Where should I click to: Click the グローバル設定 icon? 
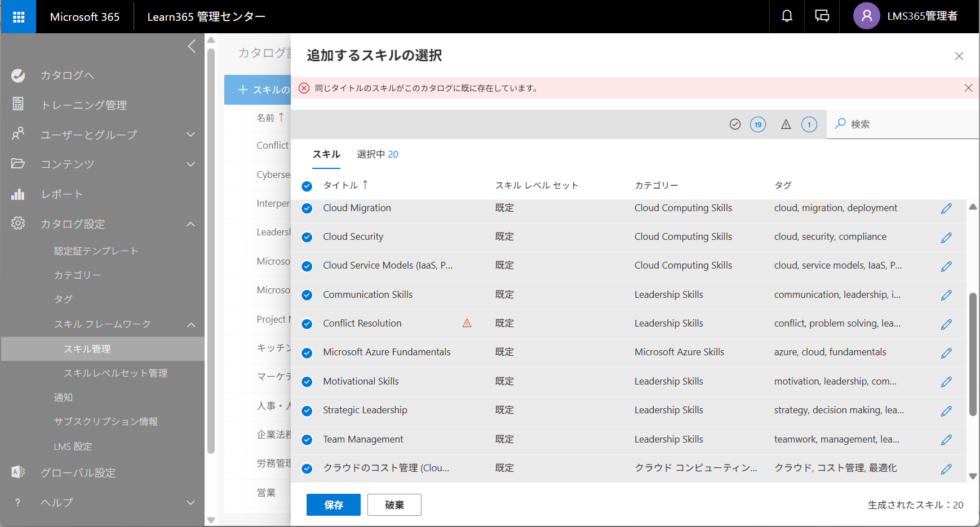click(x=18, y=472)
